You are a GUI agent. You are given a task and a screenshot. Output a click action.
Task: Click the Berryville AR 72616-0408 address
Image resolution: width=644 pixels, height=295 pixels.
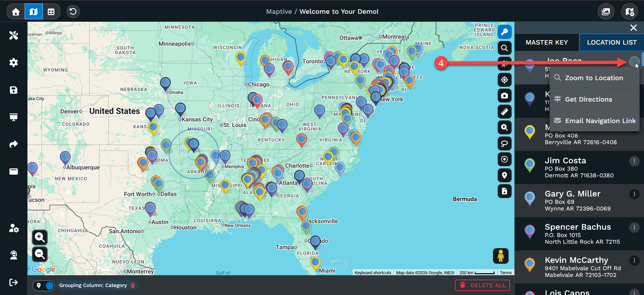tap(581, 142)
